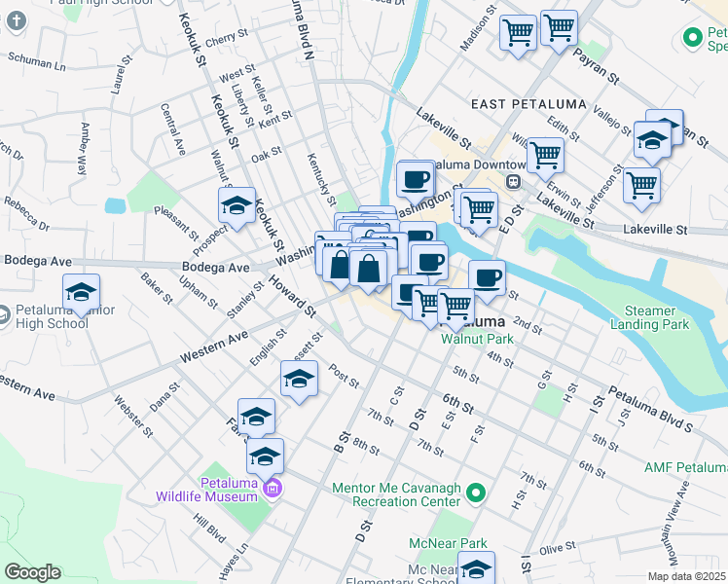Click the AMF Petaluma label
Image resolution: width=728 pixels, height=584 pixels.
coord(686,467)
